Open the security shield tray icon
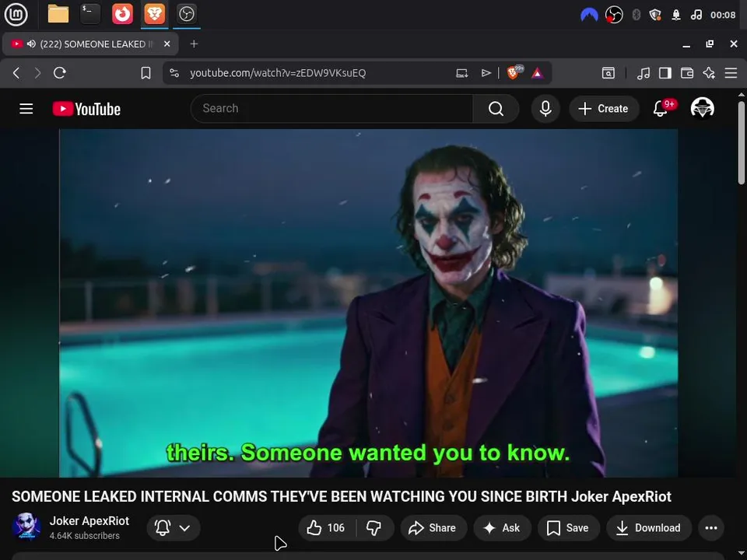Viewport: 747px width, 560px height. coord(655,16)
